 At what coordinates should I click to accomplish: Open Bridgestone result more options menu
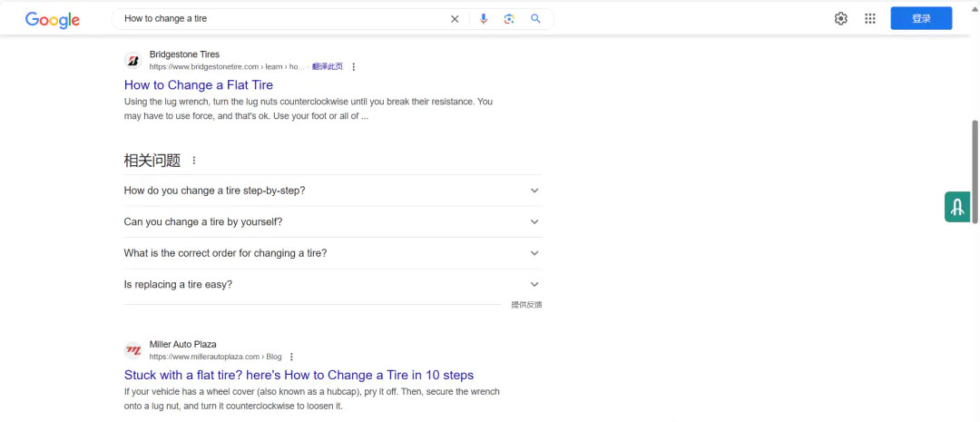[354, 66]
